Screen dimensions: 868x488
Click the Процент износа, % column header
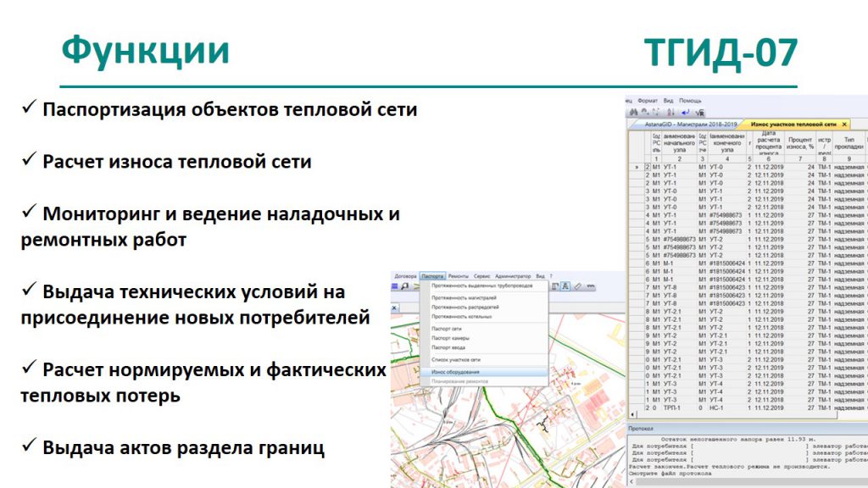(800, 142)
